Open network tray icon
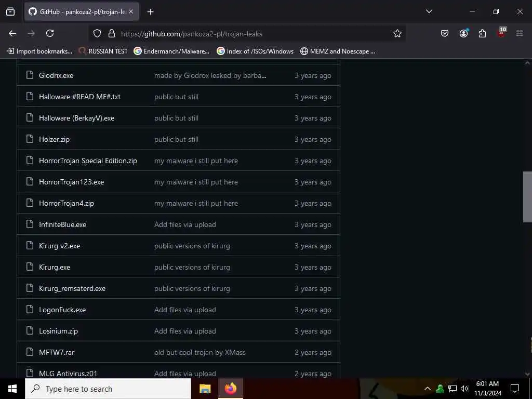The height and width of the screenshot is (399, 532). (453, 389)
